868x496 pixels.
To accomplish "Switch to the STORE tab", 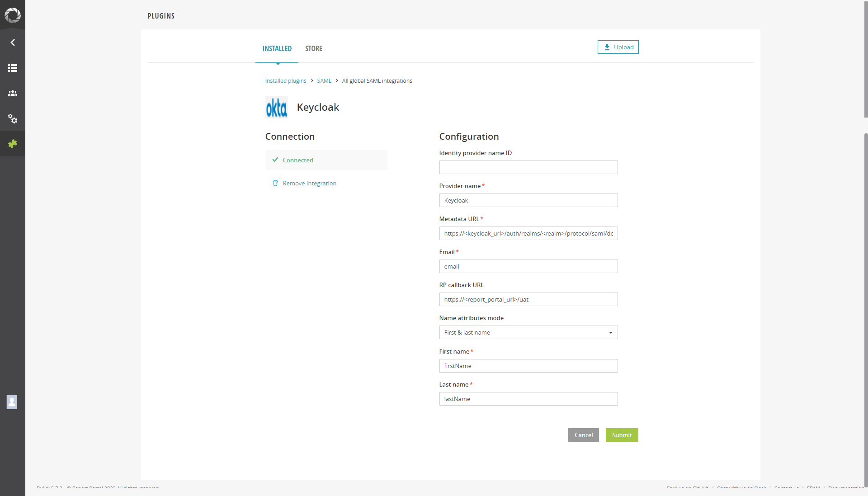I will (x=313, y=48).
